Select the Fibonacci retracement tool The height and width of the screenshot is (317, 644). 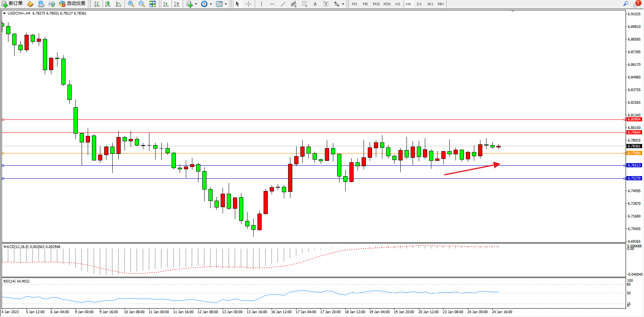coord(304,4)
